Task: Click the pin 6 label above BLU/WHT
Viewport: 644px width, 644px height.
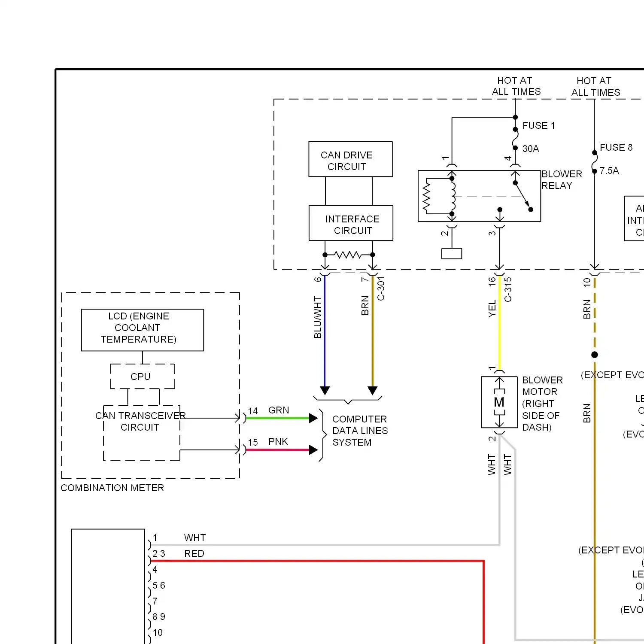Action: click(x=318, y=279)
